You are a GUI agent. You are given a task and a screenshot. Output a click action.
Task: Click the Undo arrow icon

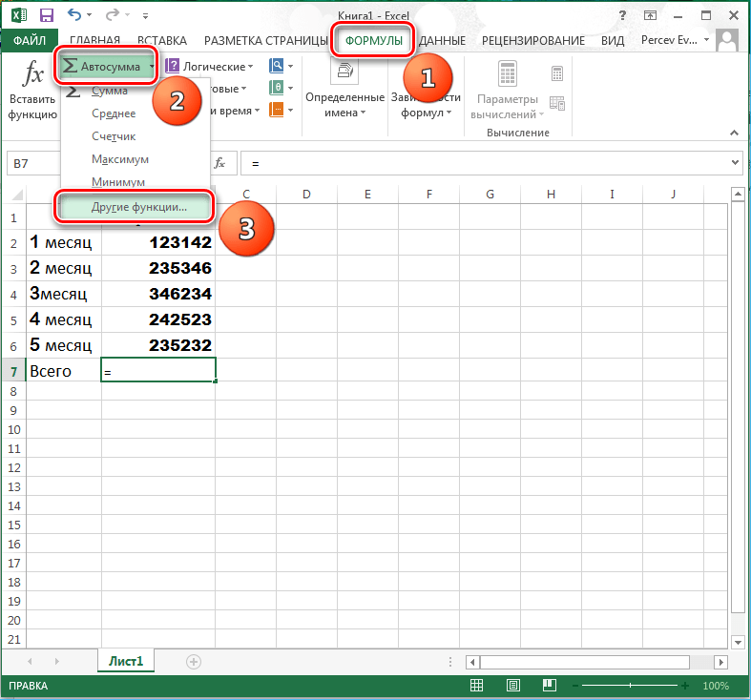pos(74,15)
